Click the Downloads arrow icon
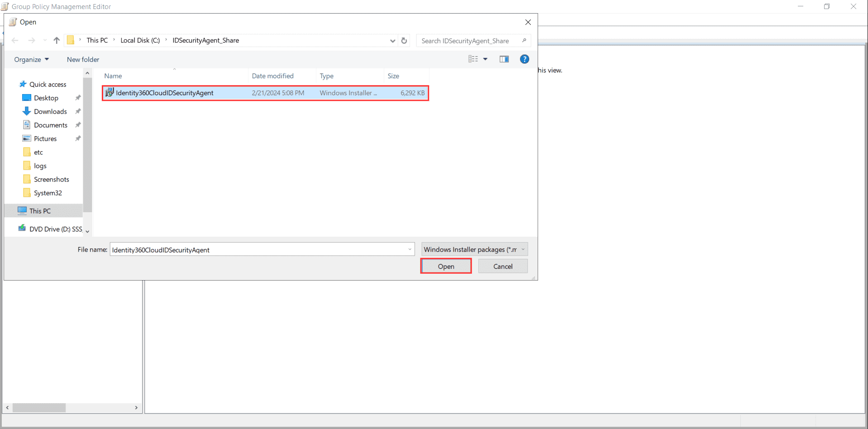The height and width of the screenshot is (429, 868). point(27,111)
